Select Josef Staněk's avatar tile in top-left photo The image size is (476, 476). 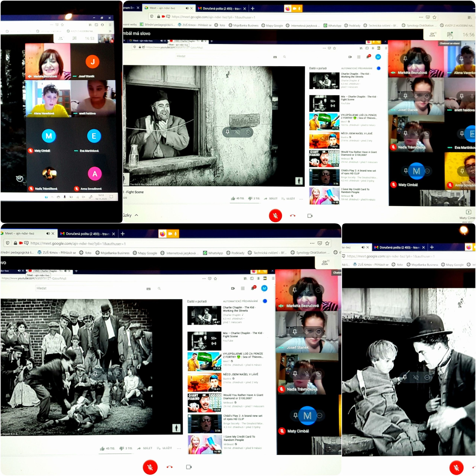(x=93, y=61)
